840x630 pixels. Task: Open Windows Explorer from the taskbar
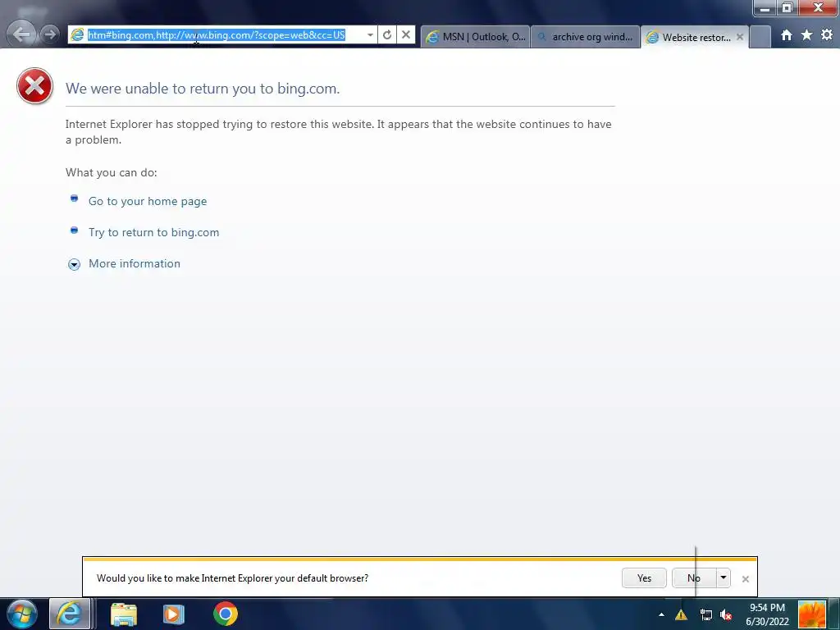coord(124,614)
